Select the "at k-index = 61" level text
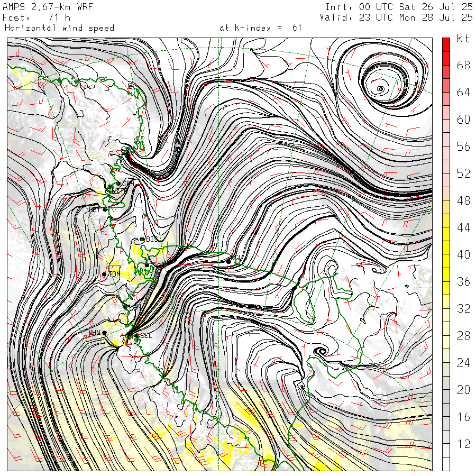The height and width of the screenshot is (476, 476). pos(260,28)
